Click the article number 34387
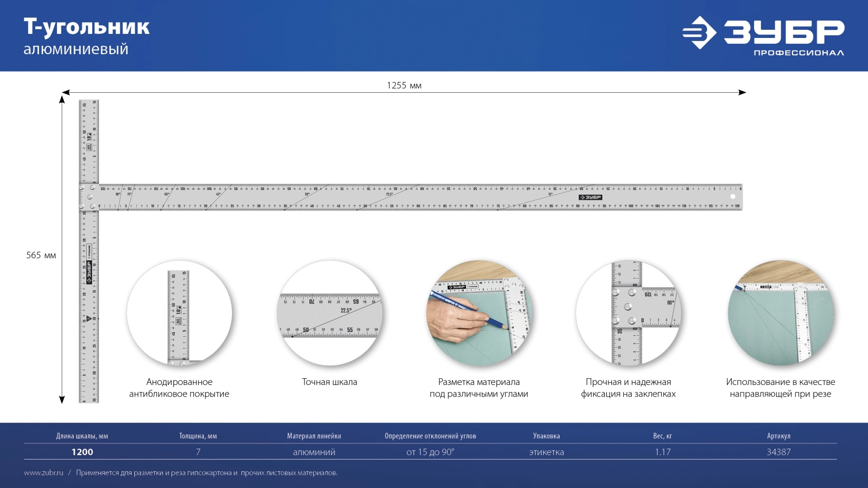This screenshot has width=868, height=488. (778, 452)
